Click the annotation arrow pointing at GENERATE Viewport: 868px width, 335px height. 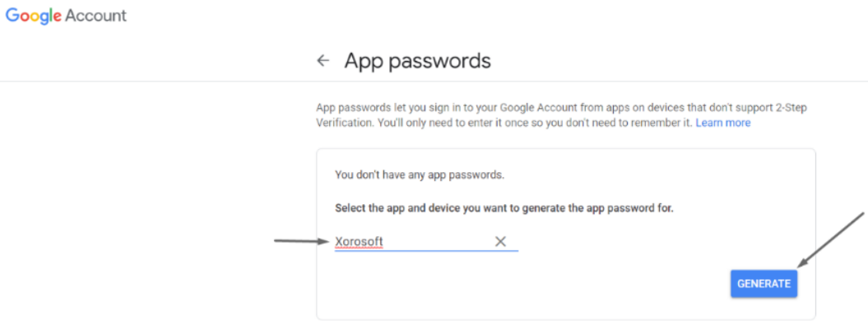click(x=830, y=240)
